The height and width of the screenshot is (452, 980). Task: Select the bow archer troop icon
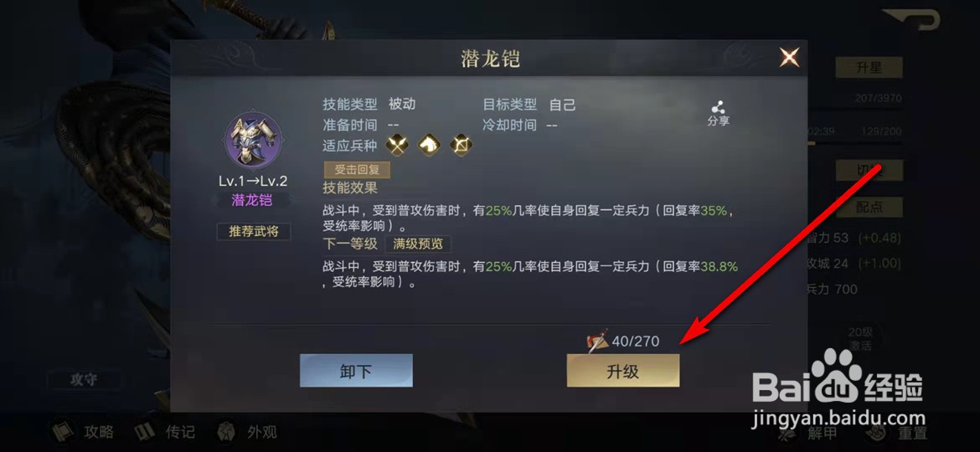pos(462,146)
